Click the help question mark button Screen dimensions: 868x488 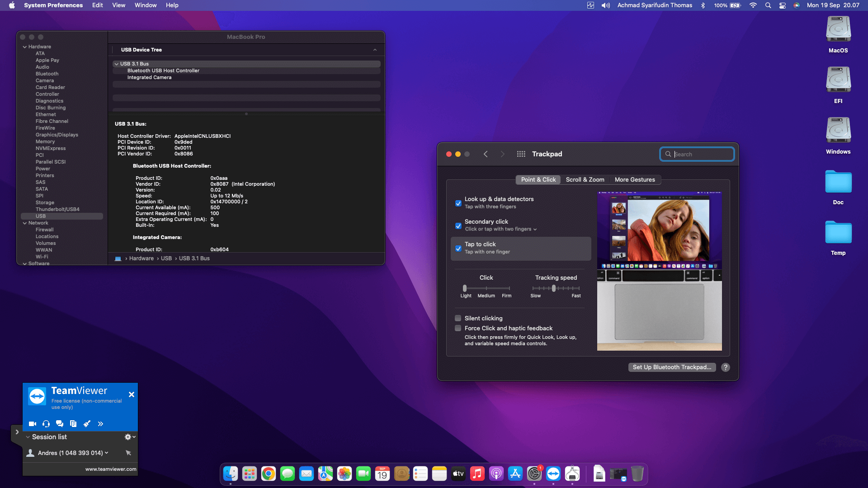(726, 367)
